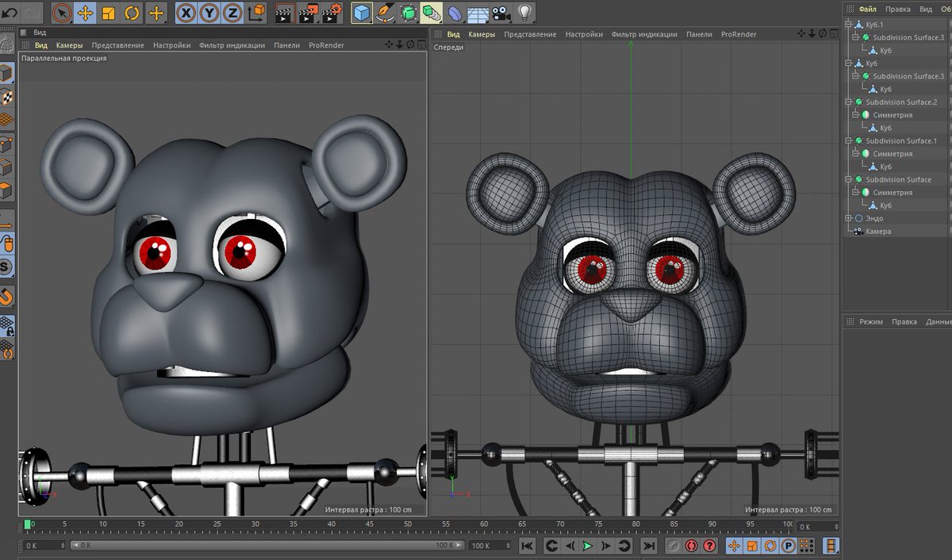Screen dimensions: 952x560
Task: Collapse Subdivision Surface.1 tree node
Action: (848, 141)
